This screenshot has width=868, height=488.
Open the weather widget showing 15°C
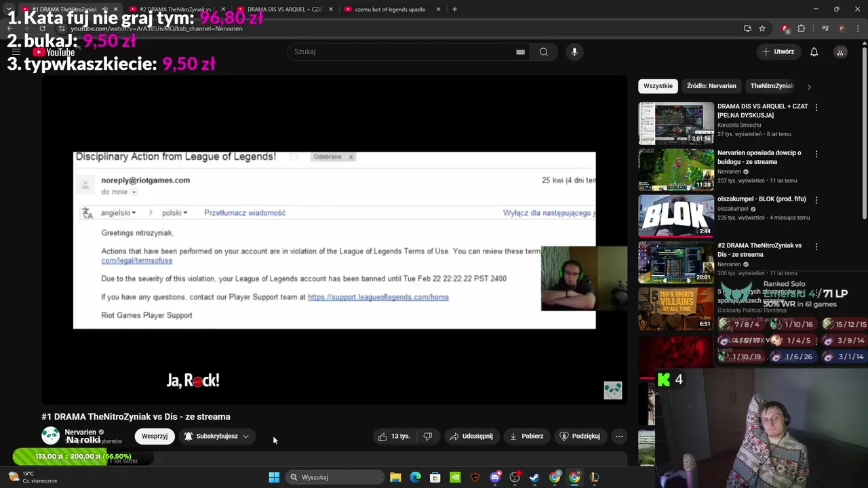(33, 477)
